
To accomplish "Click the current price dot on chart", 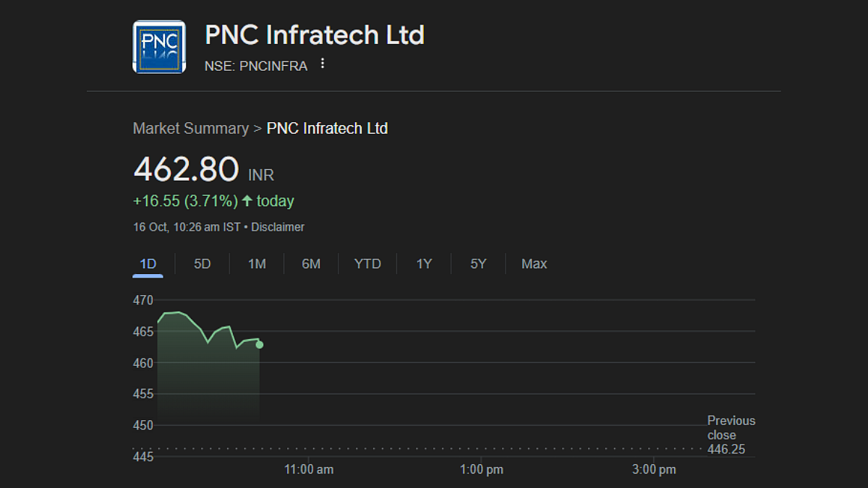I will click(260, 345).
